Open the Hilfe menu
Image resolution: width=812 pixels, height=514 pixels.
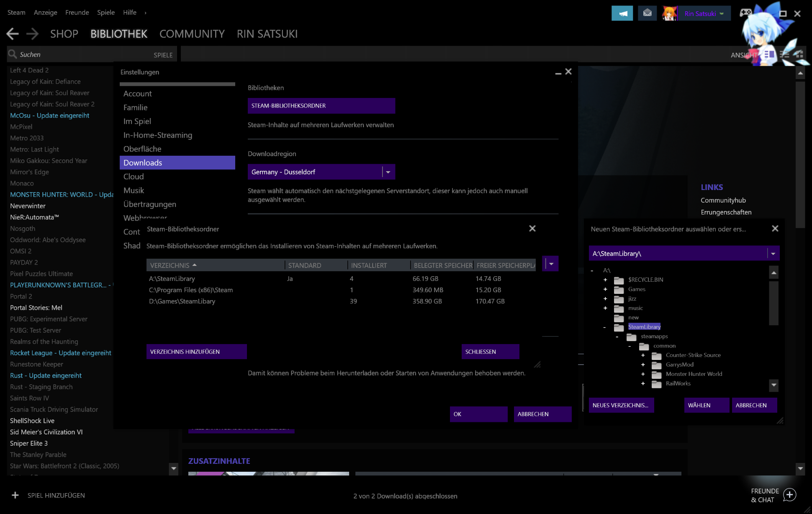coord(130,13)
